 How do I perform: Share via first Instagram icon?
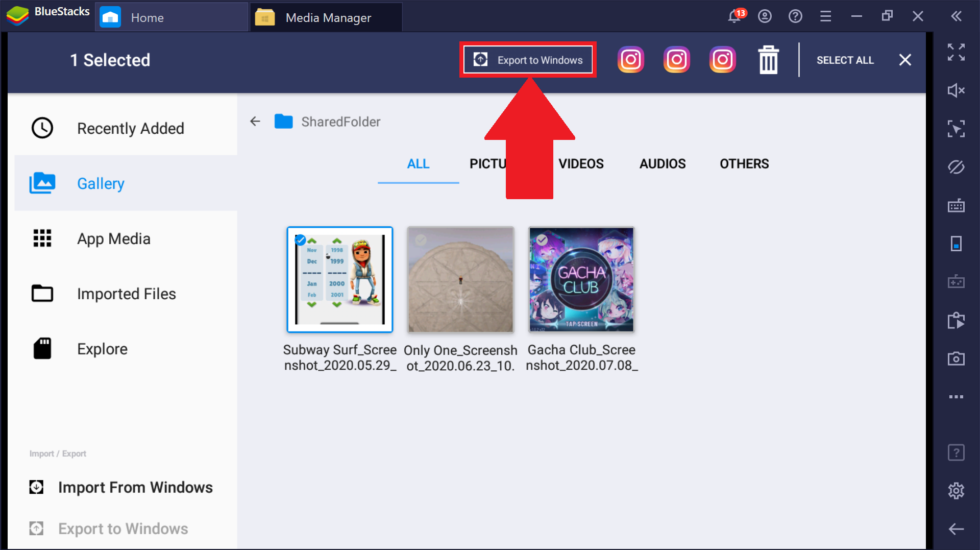click(x=631, y=60)
